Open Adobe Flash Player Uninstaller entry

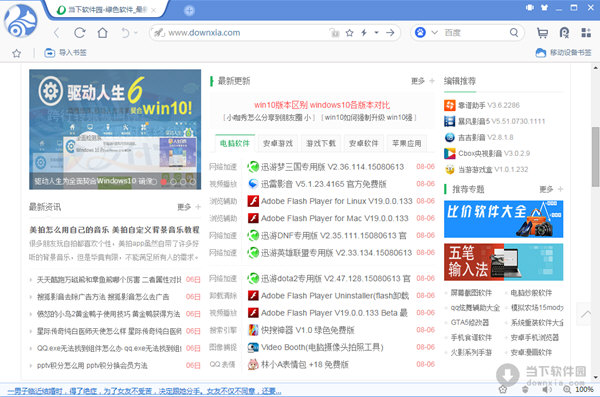point(335,296)
